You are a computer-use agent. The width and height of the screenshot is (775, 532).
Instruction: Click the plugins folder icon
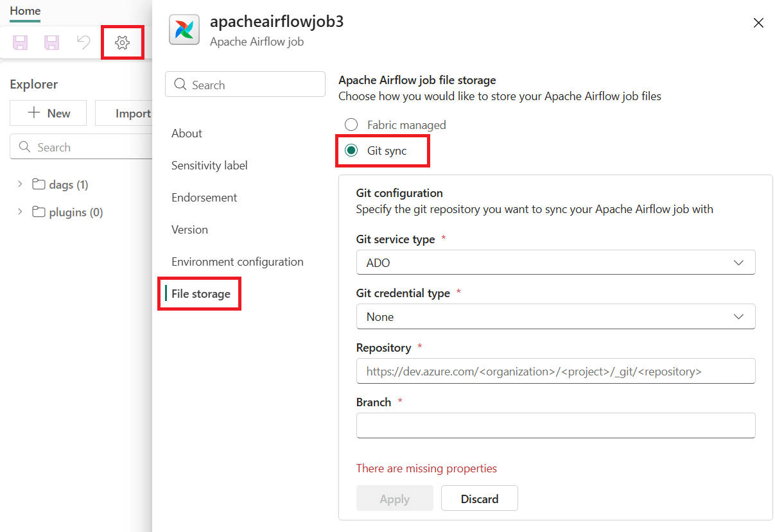[x=39, y=212]
